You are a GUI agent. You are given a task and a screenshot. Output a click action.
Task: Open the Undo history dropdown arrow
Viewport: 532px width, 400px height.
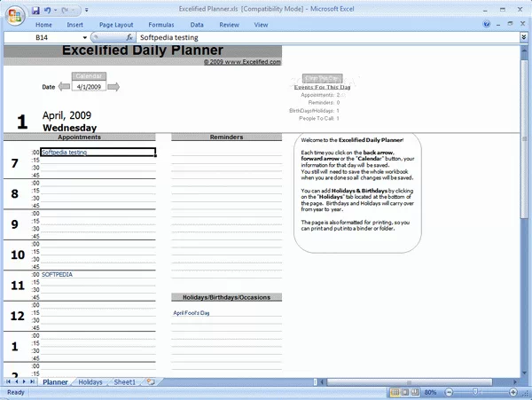[x=55, y=11]
